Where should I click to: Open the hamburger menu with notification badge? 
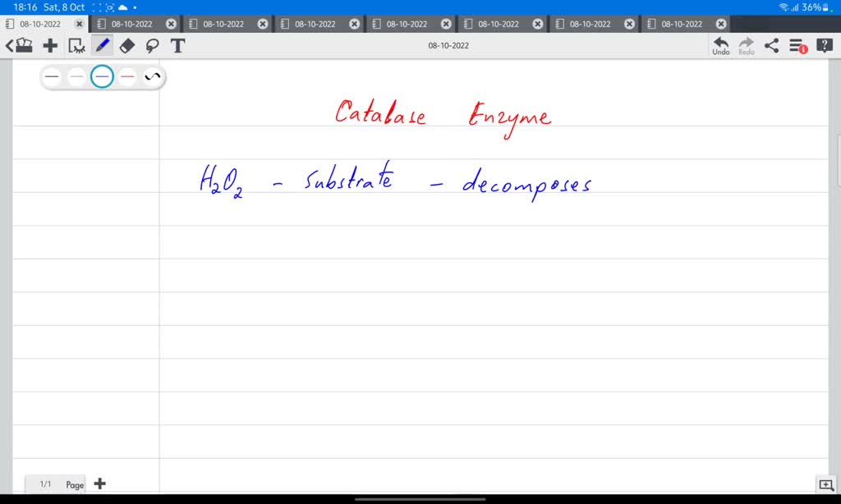[x=795, y=45]
